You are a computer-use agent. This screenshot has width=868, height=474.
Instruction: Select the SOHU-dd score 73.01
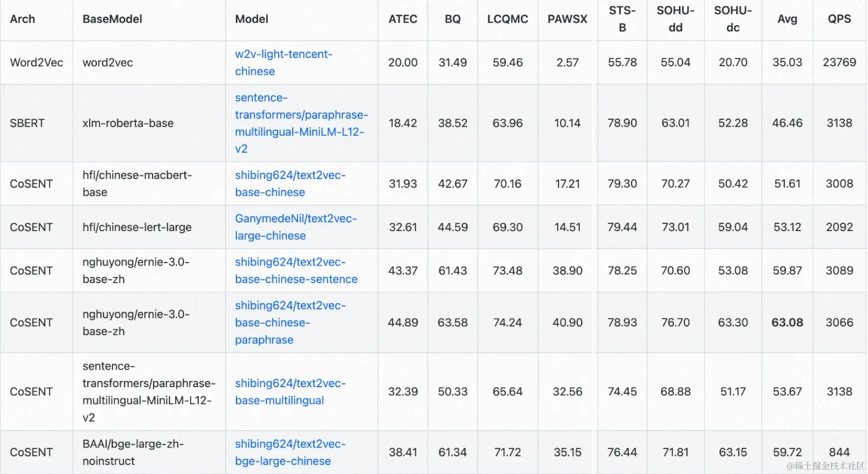click(676, 227)
